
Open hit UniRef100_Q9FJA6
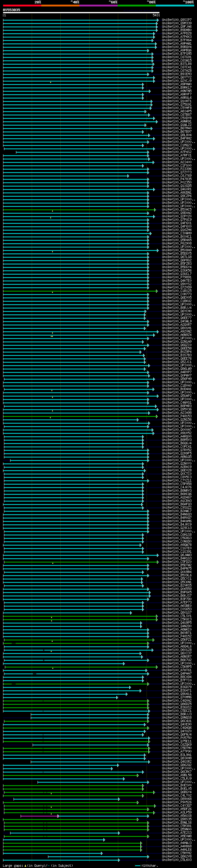pyautogui.click(x=177, y=26)
